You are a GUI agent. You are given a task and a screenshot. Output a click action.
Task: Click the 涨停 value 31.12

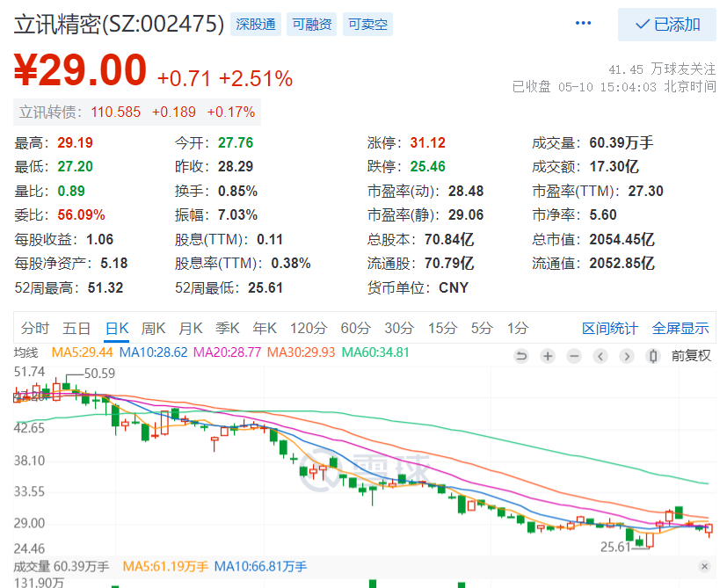click(x=427, y=143)
